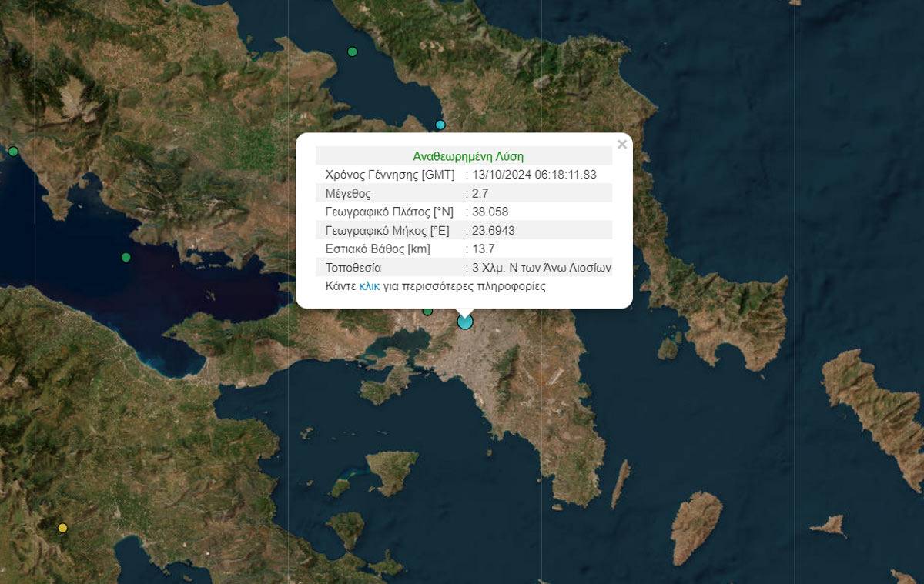Click green marker beside the large cyan marker
This screenshot has width=924, height=584.
[x=428, y=311]
